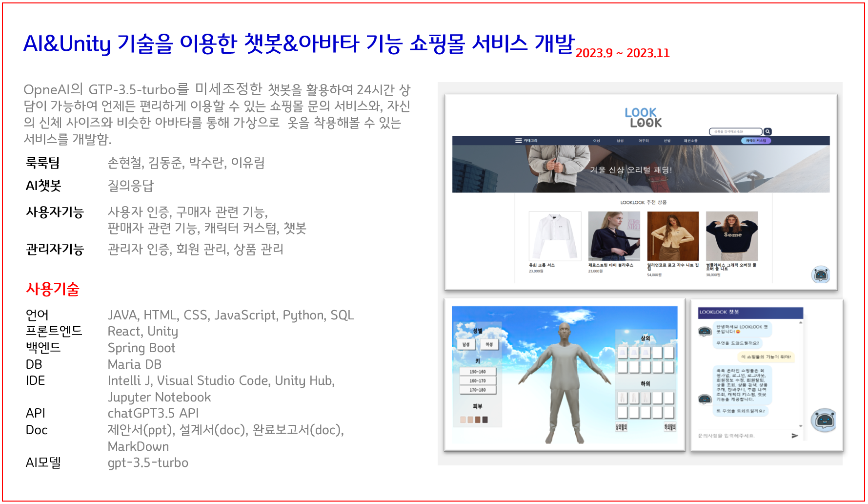
Task: Open the 카테고리 hamburger menu icon
Action: [x=518, y=141]
